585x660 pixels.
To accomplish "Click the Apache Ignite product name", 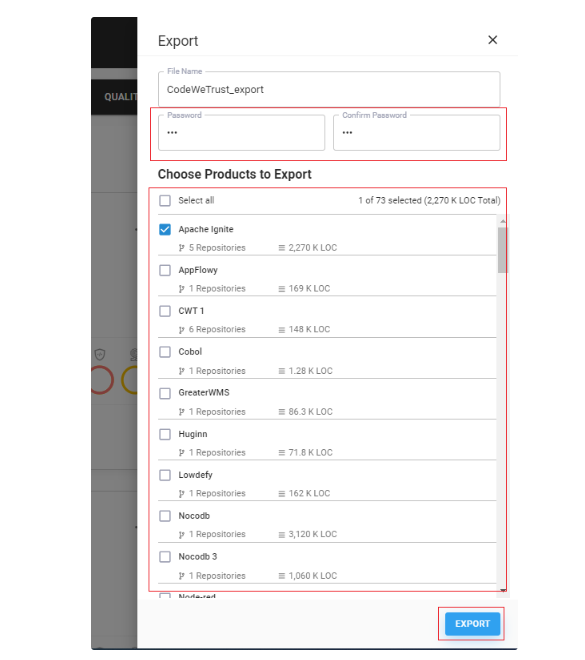I will tap(206, 229).
